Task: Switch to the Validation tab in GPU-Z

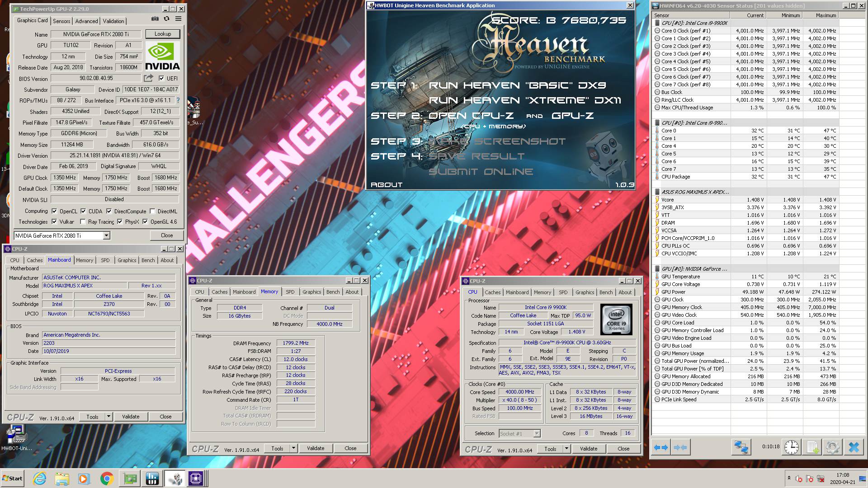Action: click(x=113, y=21)
